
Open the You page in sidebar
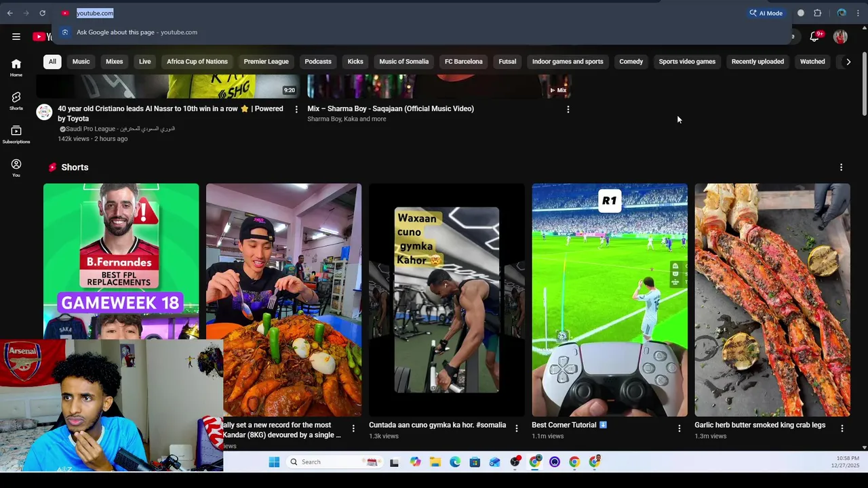pos(16,167)
